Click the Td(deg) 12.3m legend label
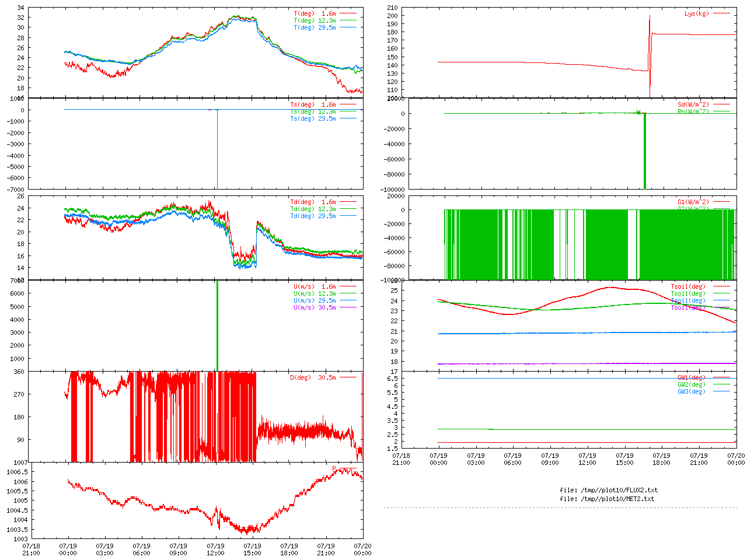Screen dimensions: 747x560 click(313, 209)
